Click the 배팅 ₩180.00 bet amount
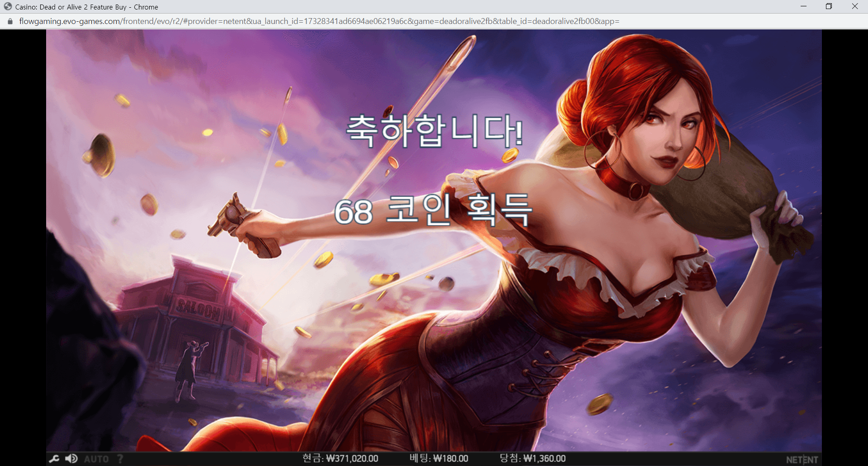Screen dimensions: 868x466 439,458
